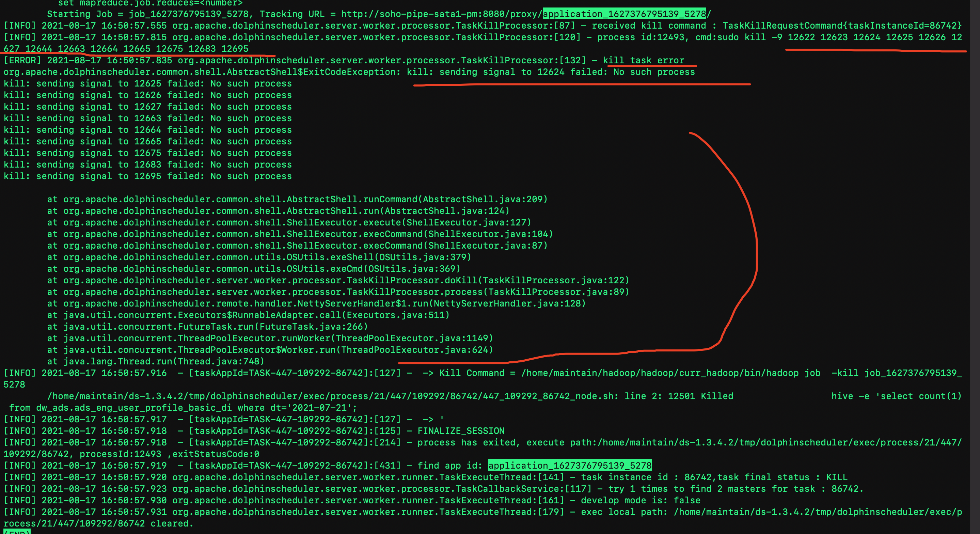The height and width of the screenshot is (534, 980).
Task: Click stack frame Executors$RunnableAdapter.call(Executors.java:511)
Action: [x=248, y=315]
